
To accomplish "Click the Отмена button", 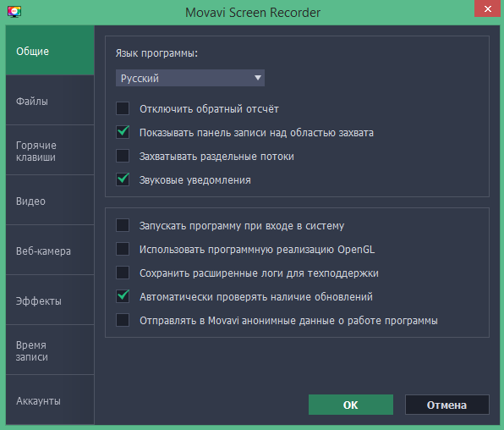I will (447, 405).
